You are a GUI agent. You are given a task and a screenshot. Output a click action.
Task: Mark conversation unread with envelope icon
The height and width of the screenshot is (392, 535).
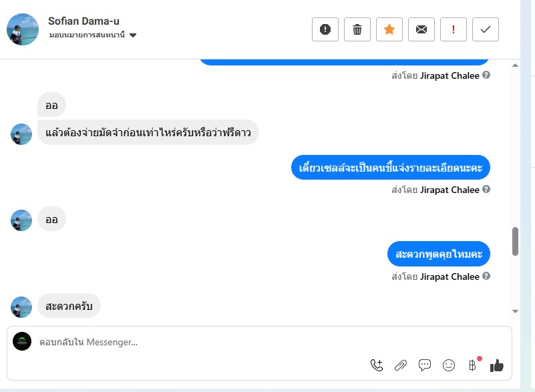421,29
